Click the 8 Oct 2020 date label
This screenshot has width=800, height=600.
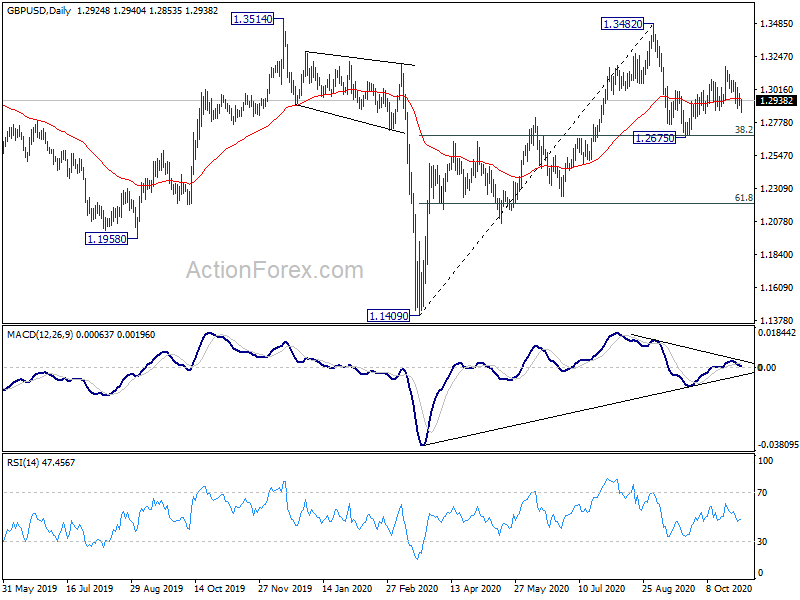(x=729, y=588)
